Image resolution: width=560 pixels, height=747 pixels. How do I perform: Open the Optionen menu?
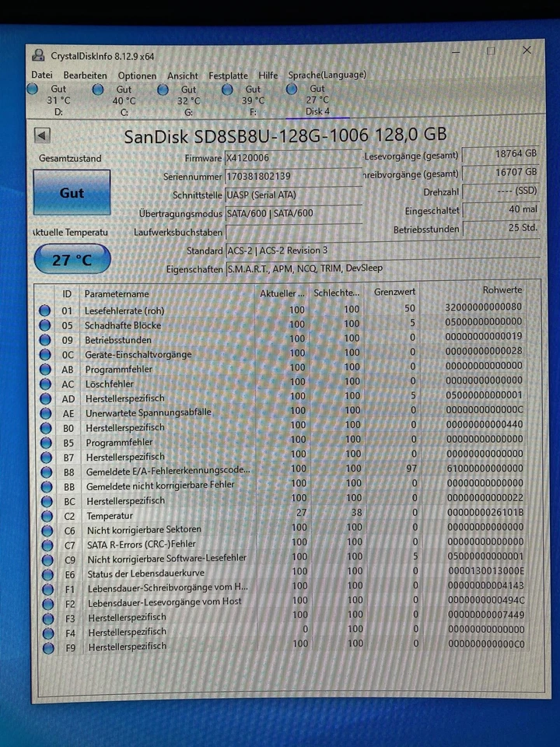(x=137, y=75)
